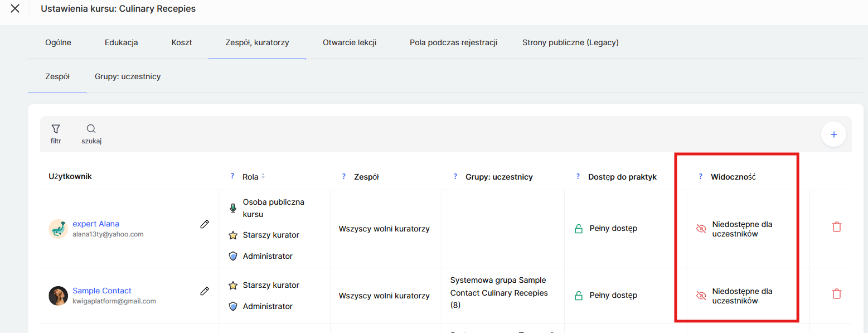Open the Grupy: uczestnicy sub-tab
Image resolution: width=868 pixels, height=333 pixels.
pyautogui.click(x=128, y=76)
